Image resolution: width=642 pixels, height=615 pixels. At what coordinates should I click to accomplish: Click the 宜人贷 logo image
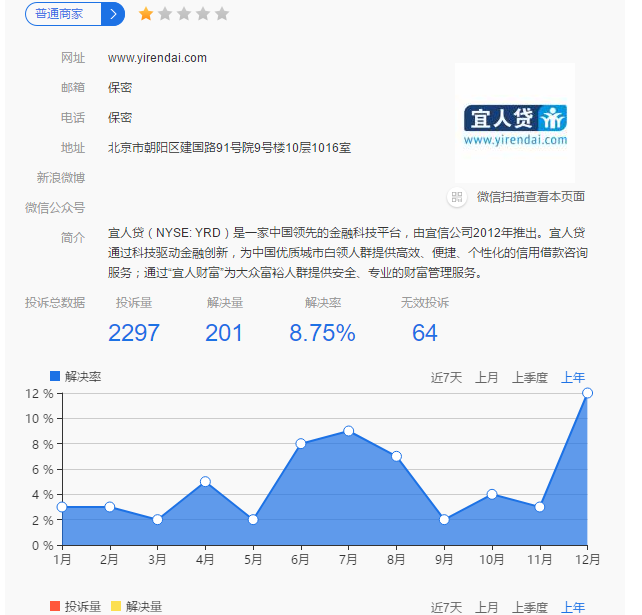click(x=515, y=123)
